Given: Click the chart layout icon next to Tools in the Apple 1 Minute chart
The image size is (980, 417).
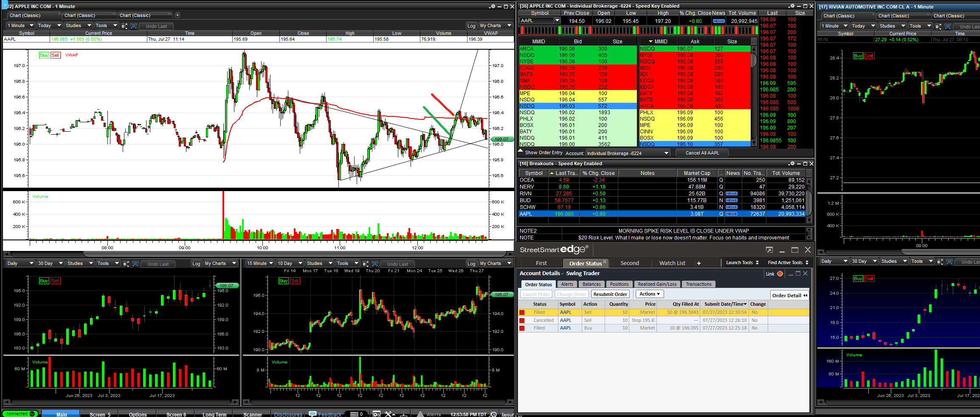Looking at the screenshot, I should [x=124, y=26].
